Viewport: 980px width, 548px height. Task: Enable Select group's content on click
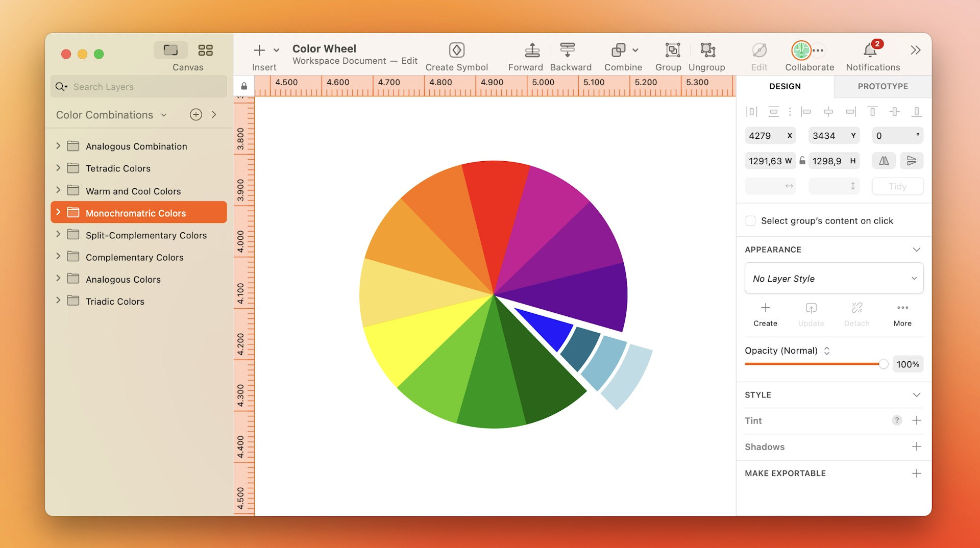coord(750,220)
